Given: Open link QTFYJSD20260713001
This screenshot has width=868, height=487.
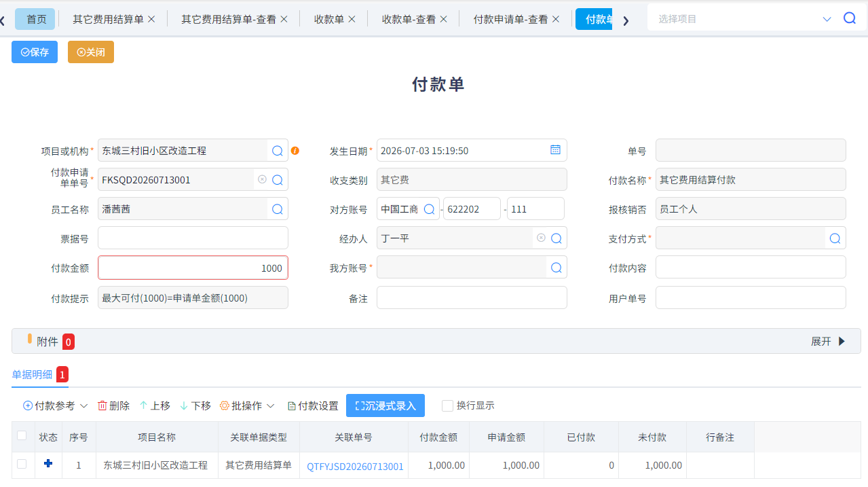Looking at the screenshot, I should pyautogui.click(x=355, y=466).
